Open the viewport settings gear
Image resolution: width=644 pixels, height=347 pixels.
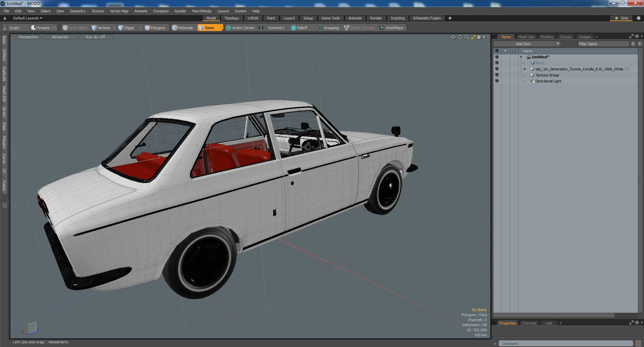click(479, 37)
